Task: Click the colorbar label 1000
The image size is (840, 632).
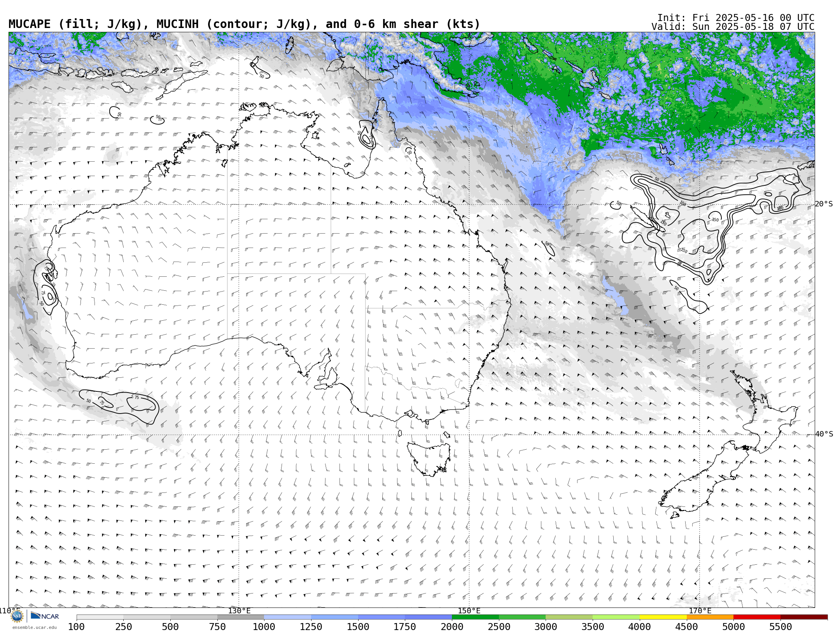Action: 264,627
